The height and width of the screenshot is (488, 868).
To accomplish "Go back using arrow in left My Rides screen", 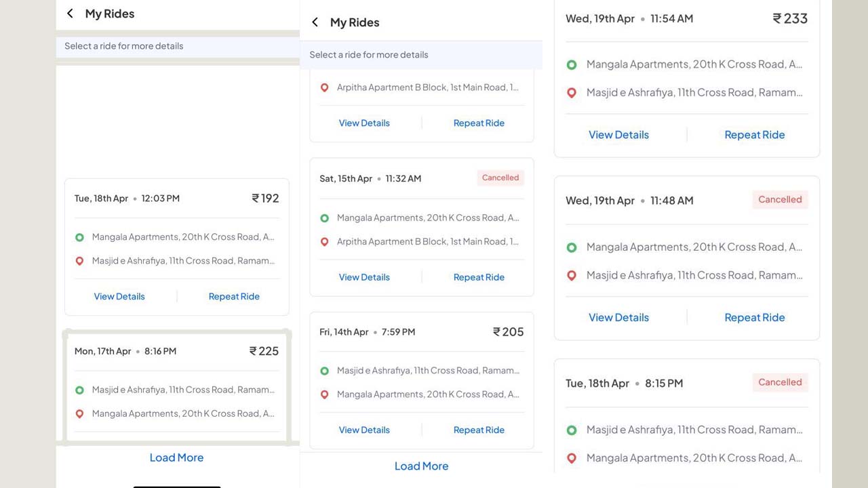I will (x=70, y=14).
